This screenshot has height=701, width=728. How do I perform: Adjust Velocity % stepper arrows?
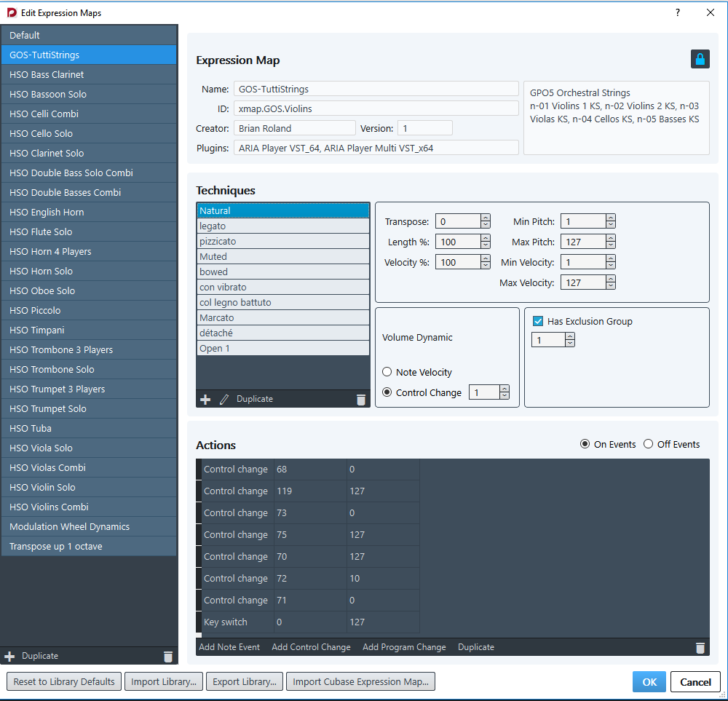point(485,262)
